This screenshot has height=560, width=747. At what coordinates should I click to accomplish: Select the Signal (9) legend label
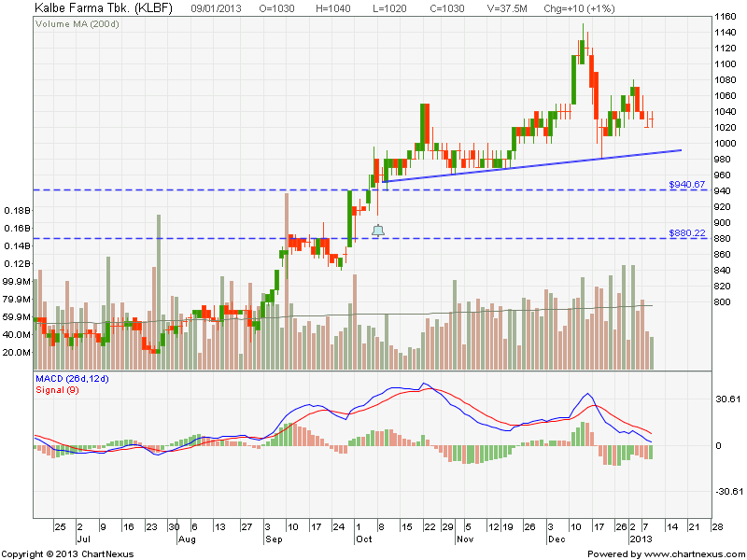click(57, 390)
